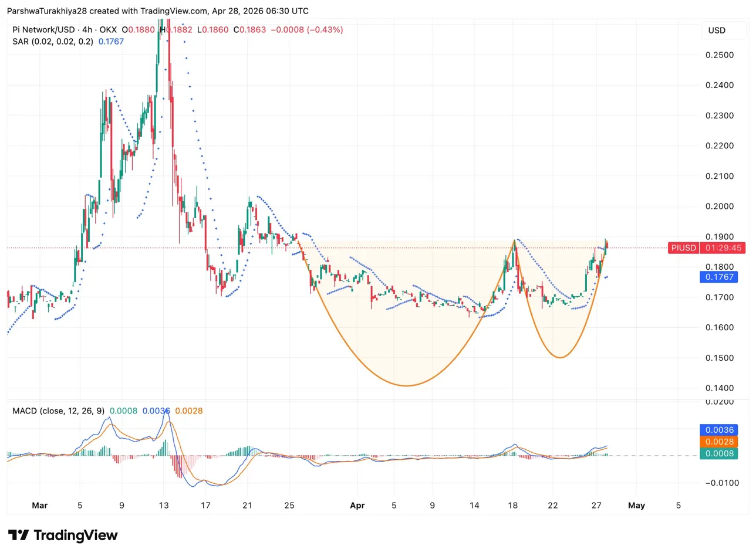
Task: Click the orange cup-and-handle pattern drawing
Action: point(406,385)
